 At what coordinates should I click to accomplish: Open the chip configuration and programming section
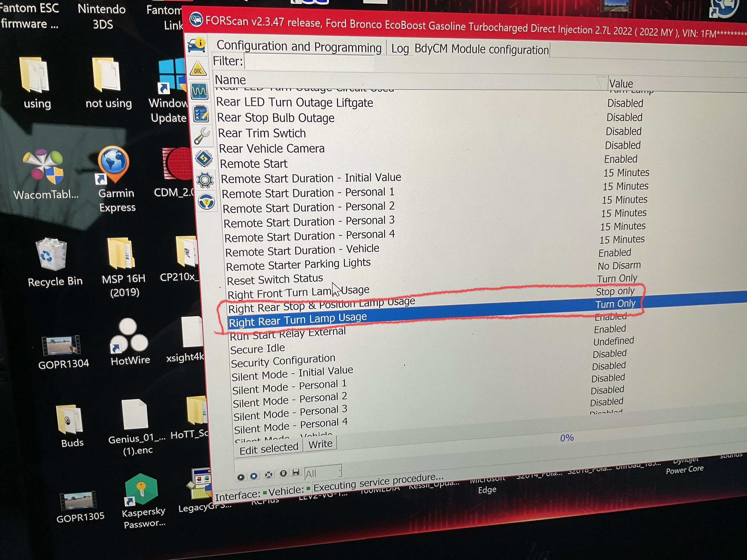point(204,158)
